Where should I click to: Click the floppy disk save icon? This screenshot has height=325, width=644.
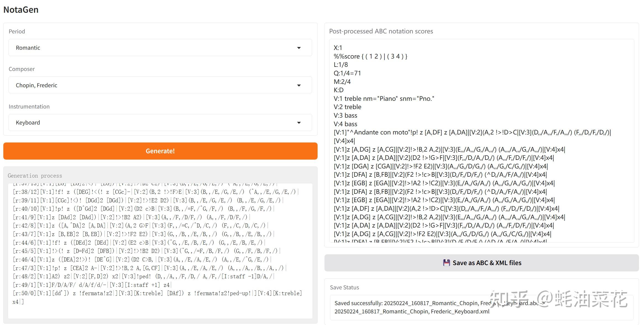tap(446, 263)
